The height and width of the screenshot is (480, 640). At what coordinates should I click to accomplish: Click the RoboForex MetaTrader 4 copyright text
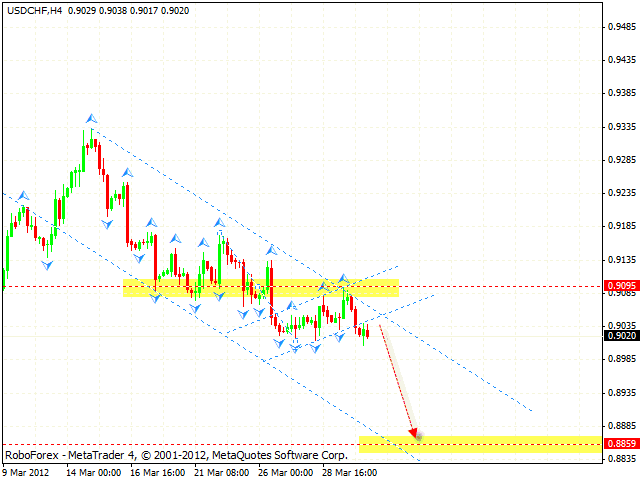tap(175, 454)
